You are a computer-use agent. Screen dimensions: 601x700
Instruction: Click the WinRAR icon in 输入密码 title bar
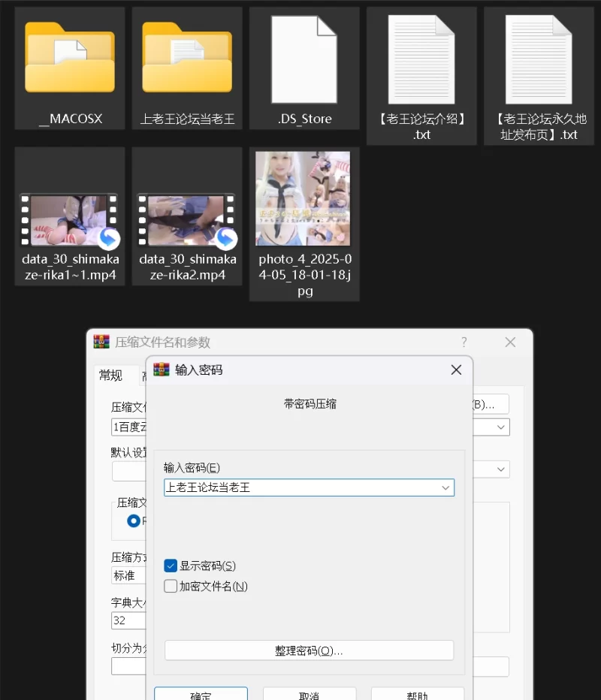tap(162, 370)
